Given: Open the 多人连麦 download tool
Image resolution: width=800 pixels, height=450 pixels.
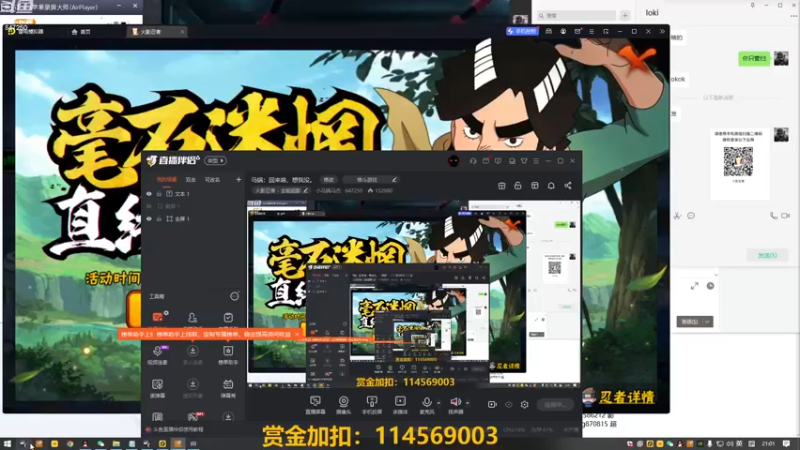Looking at the screenshot, I should point(192,355).
